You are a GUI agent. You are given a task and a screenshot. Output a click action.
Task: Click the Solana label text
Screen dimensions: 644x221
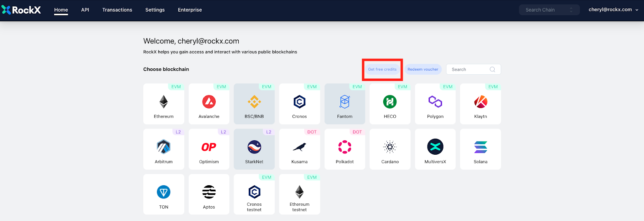tap(481, 162)
